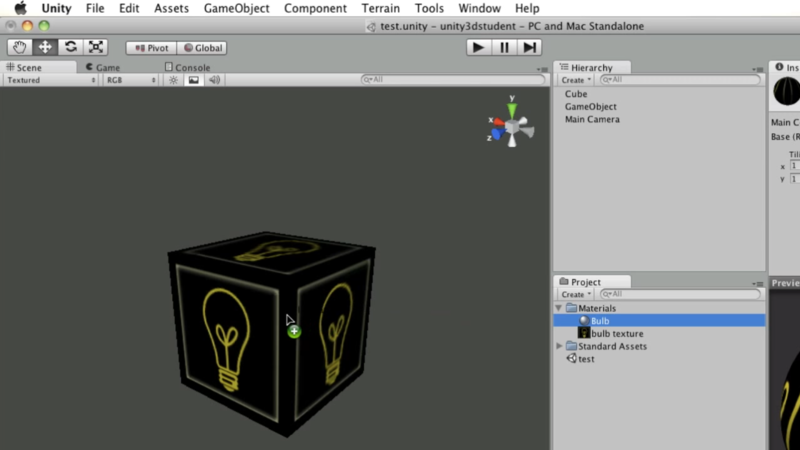Screen dimensions: 800x450
Task: Click blue Z axis of scene gizmo
Action: coord(497,135)
